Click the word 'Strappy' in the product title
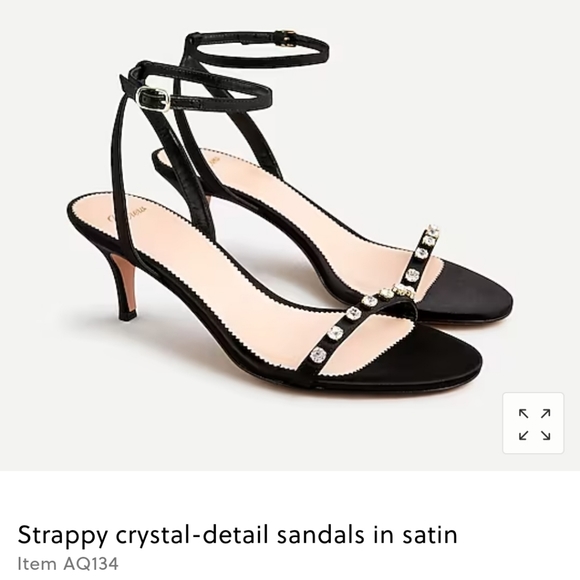Screen dimensions: 580x580 point(63,536)
